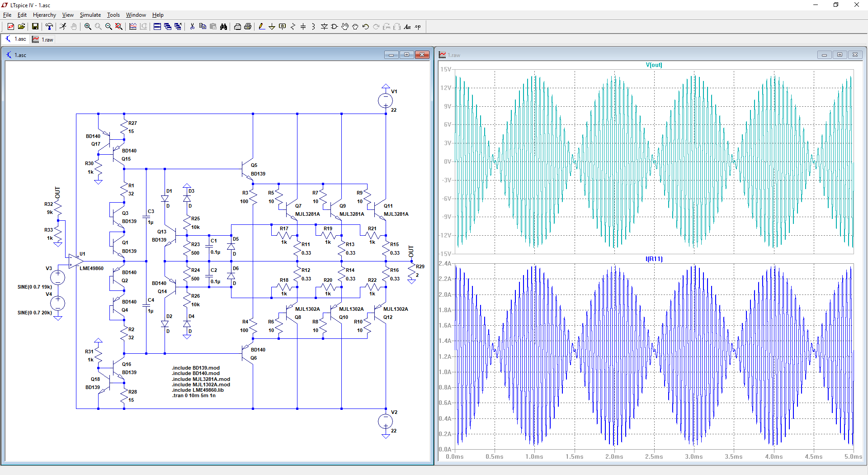Open print setup icon

coord(237,27)
